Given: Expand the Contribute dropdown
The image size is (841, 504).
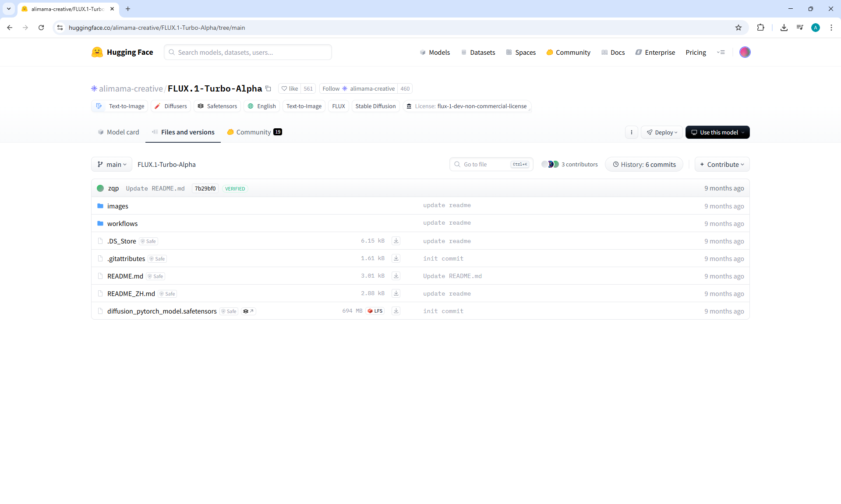Looking at the screenshot, I should pyautogui.click(x=722, y=164).
